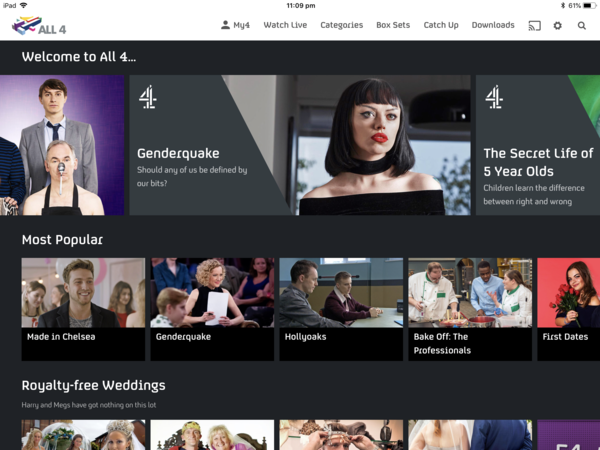
Task: Click the My4 person icon
Action: click(x=225, y=25)
